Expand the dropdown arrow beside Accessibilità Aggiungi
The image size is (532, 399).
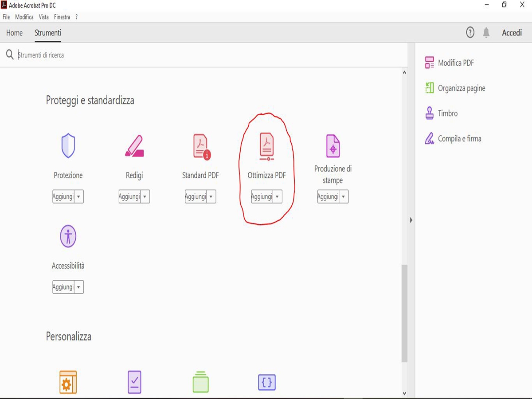coord(78,287)
